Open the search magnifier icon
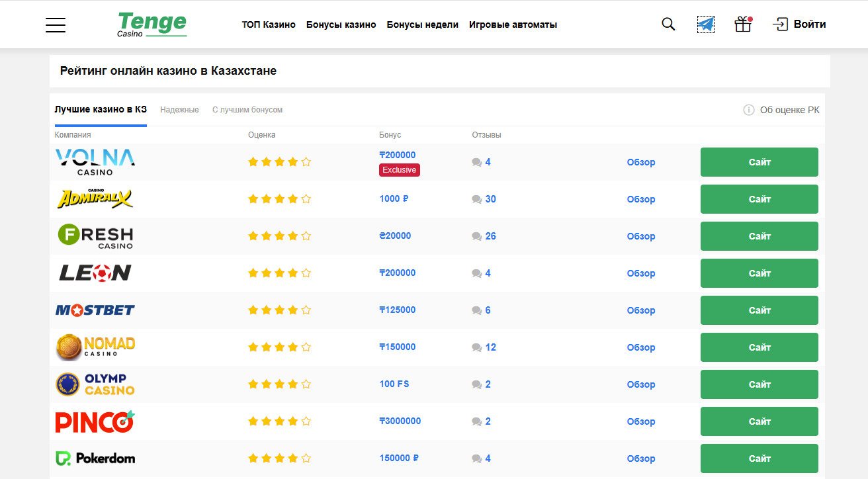This screenshot has height=479, width=868. tap(668, 24)
